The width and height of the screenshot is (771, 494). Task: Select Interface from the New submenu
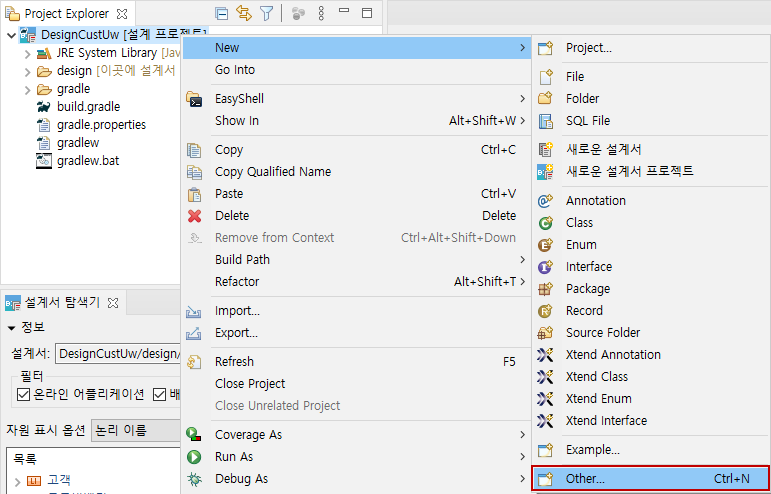coord(588,267)
